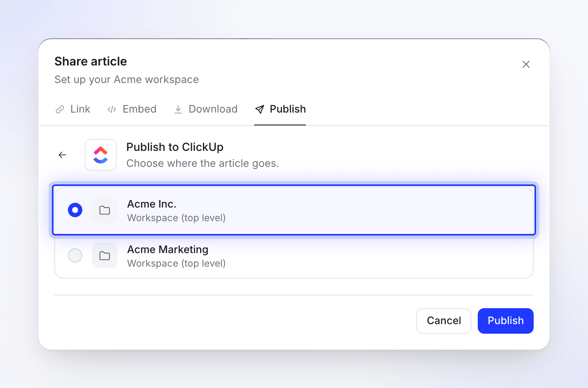Click the "Publish to ClickUp" heading
Viewport: 588px width, 388px height.
coord(175,147)
